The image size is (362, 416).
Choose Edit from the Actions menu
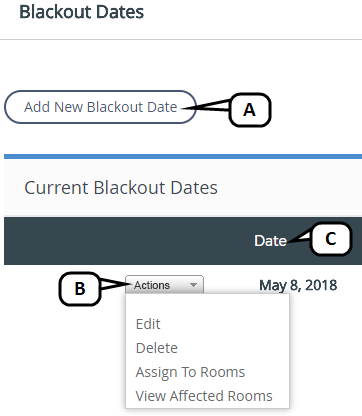148,324
